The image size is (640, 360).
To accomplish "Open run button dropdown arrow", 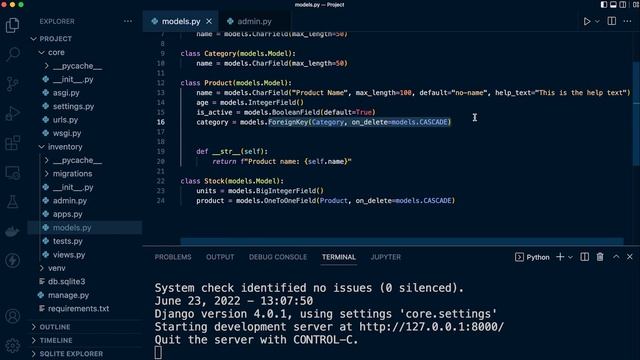I will tap(597, 21).
